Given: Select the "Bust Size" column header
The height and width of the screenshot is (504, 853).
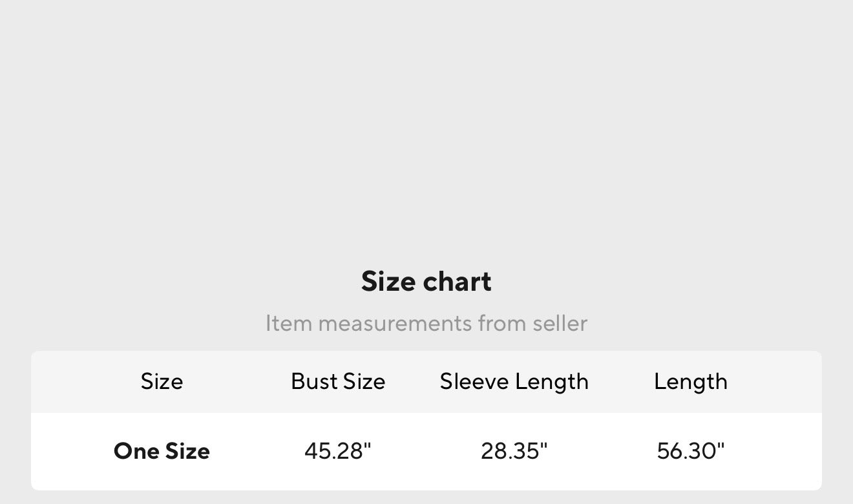Looking at the screenshot, I should pos(338,382).
